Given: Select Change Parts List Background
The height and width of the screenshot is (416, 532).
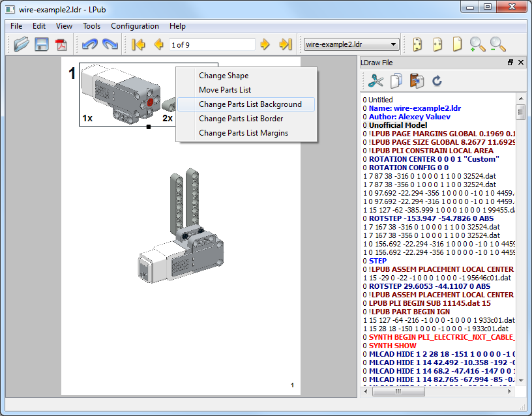Looking at the screenshot, I should coord(246,104).
